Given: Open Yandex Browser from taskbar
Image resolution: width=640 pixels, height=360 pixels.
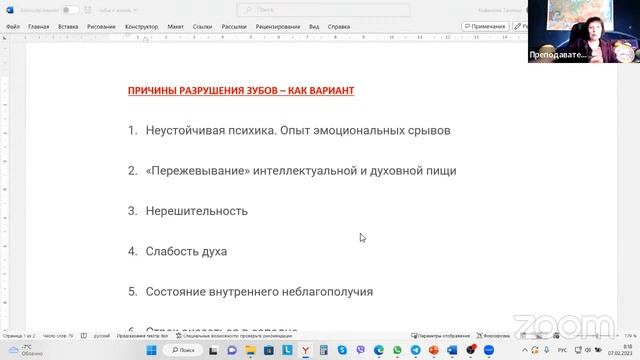Looking at the screenshot, I should [x=305, y=350].
